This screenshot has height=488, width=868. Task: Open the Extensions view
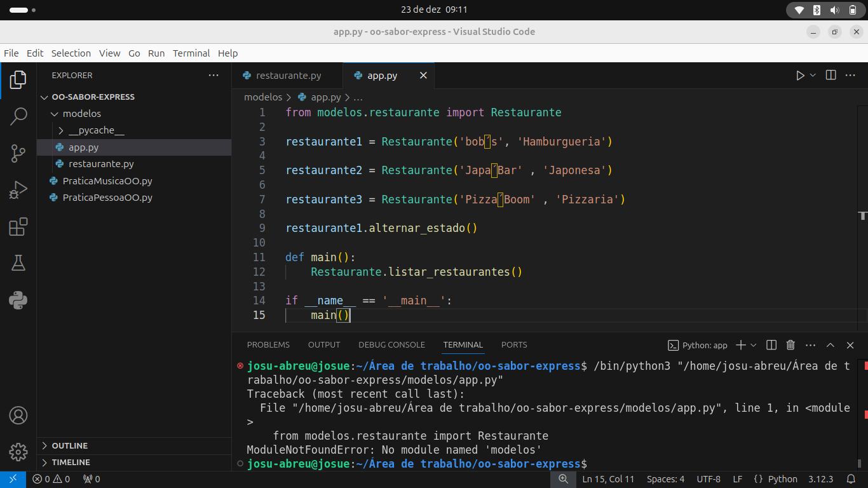(18, 227)
